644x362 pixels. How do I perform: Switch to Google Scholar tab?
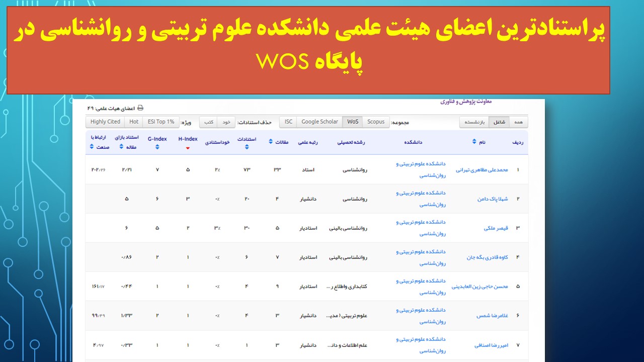click(319, 122)
